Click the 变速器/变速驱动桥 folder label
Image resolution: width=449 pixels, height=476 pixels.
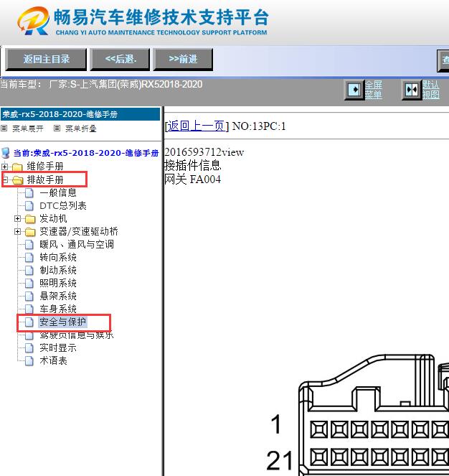[79, 232]
